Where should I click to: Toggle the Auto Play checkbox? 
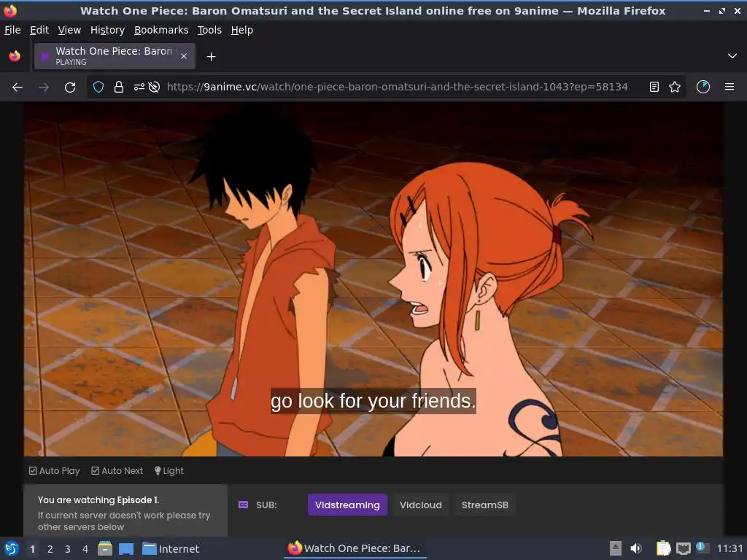tap(54, 471)
